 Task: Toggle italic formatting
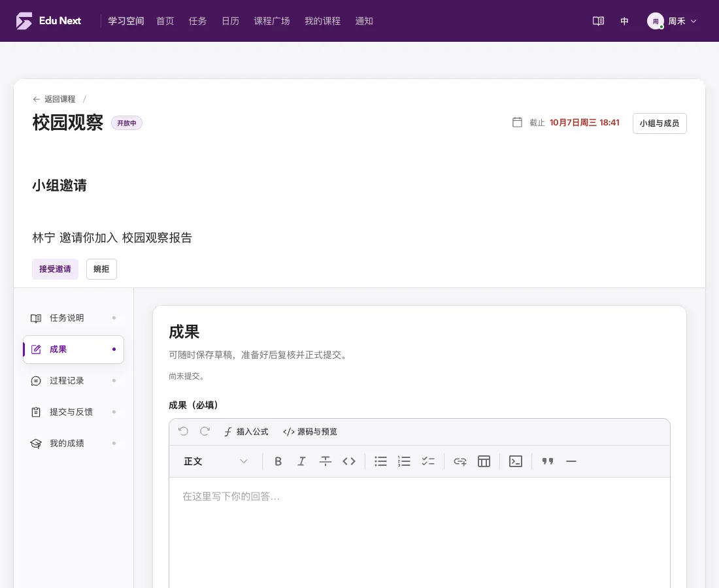[301, 461]
